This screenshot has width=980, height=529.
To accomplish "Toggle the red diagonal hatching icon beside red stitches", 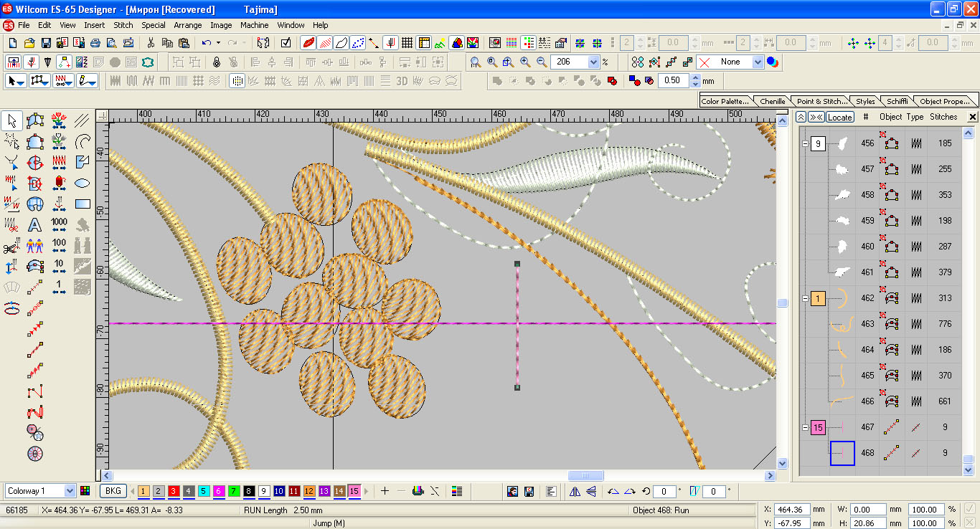I will (x=324, y=43).
